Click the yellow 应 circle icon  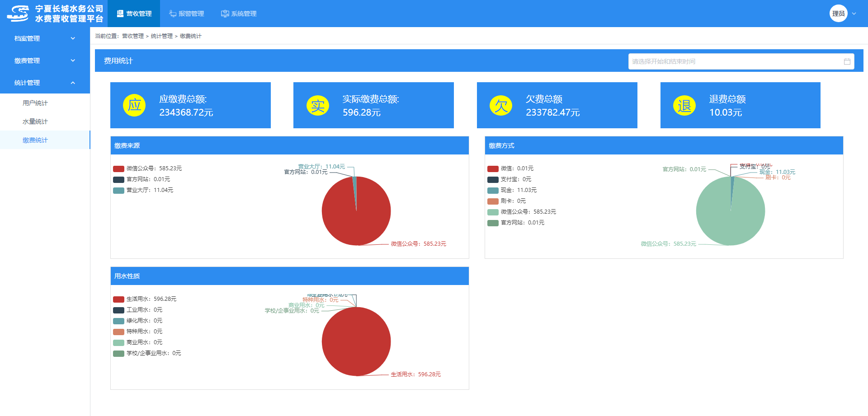tap(134, 105)
